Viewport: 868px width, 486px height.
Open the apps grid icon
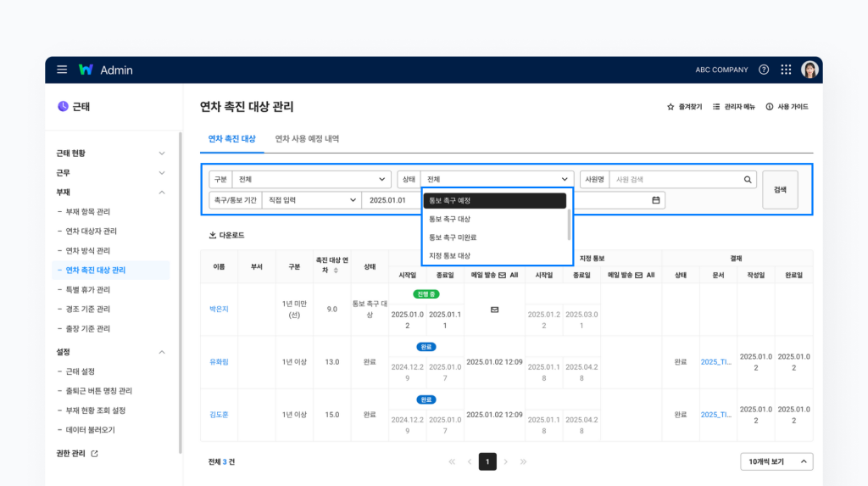point(786,70)
